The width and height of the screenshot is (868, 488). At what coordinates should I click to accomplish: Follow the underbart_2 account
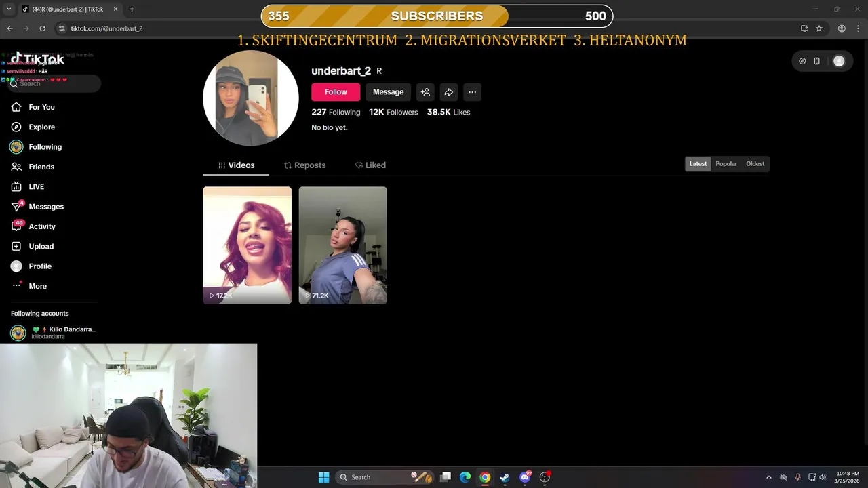pos(336,92)
